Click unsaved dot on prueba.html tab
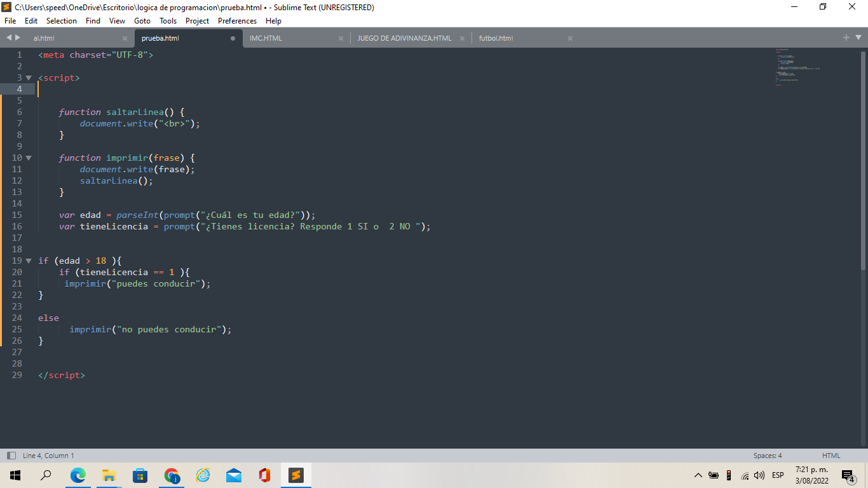The image size is (868, 488). [233, 38]
